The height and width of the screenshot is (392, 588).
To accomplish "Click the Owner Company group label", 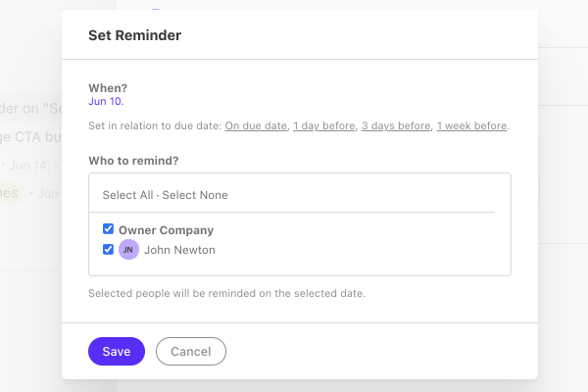I will pyautogui.click(x=167, y=230).
